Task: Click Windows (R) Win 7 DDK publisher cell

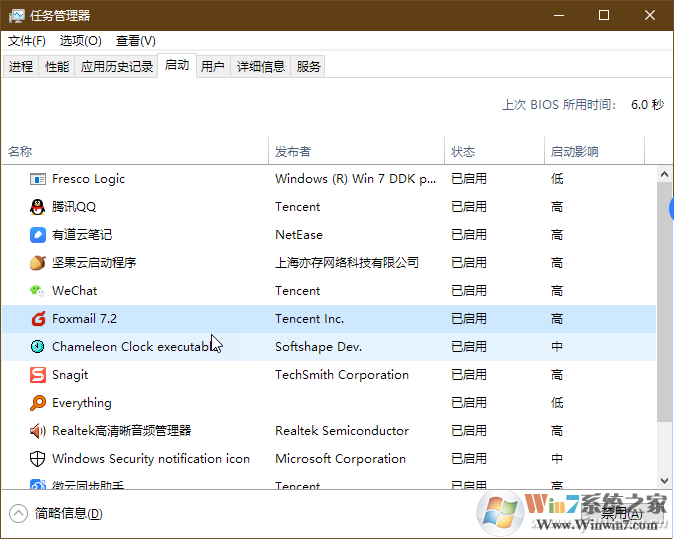Action: click(355, 179)
